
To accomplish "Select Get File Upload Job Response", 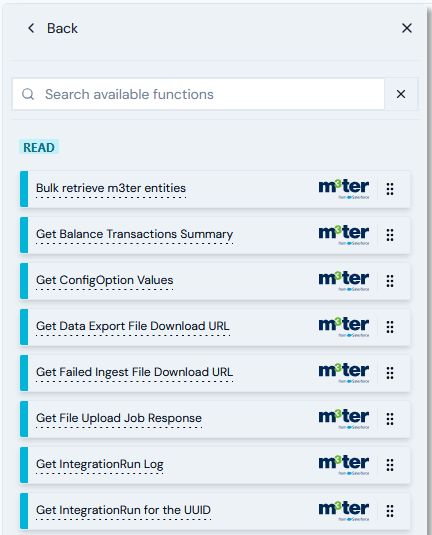I will [119, 418].
